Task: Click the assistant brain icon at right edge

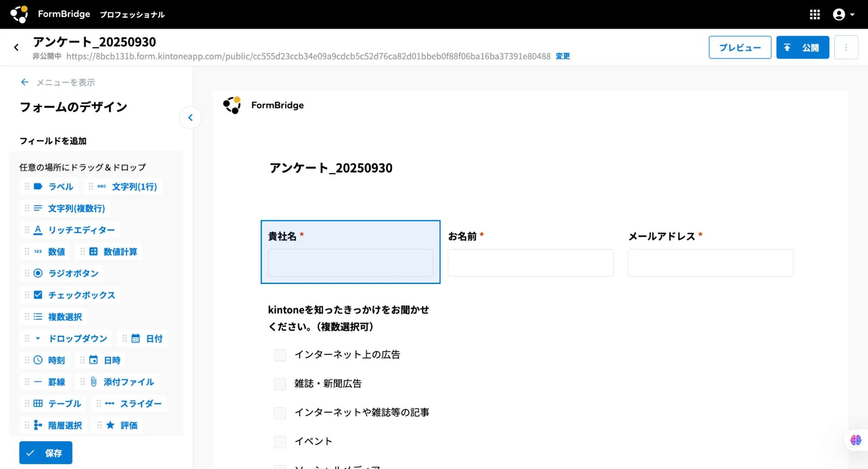Action: click(855, 440)
